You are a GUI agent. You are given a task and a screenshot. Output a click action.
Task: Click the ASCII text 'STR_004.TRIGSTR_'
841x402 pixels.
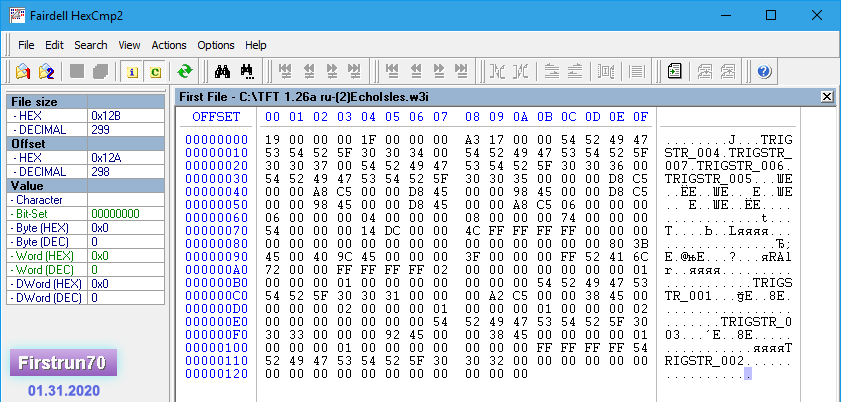pyautogui.click(x=728, y=152)
